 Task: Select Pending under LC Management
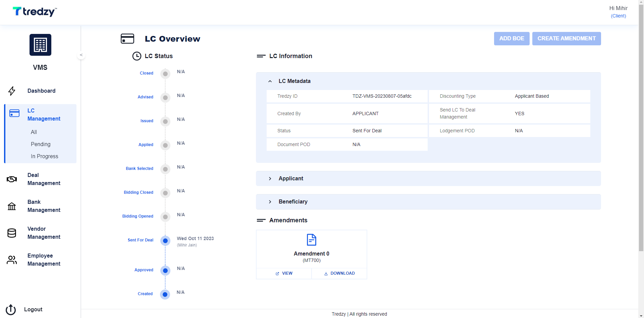coord(41,144)
